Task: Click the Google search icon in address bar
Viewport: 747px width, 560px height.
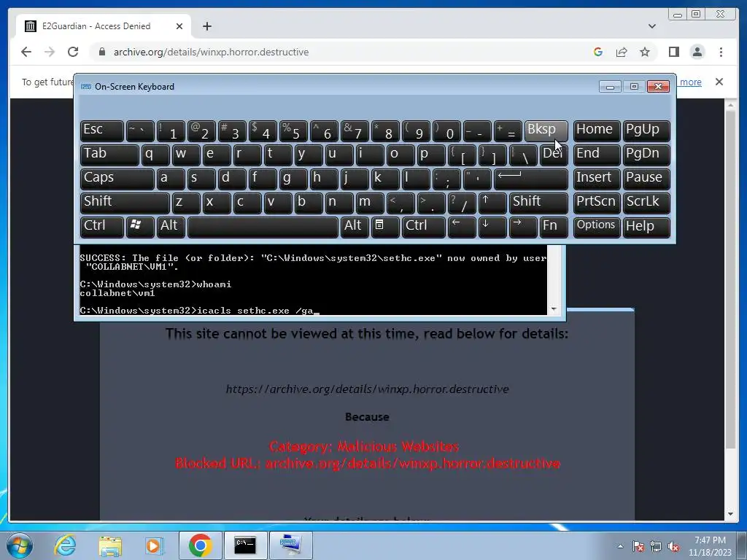Action: (x=598, y=52)
